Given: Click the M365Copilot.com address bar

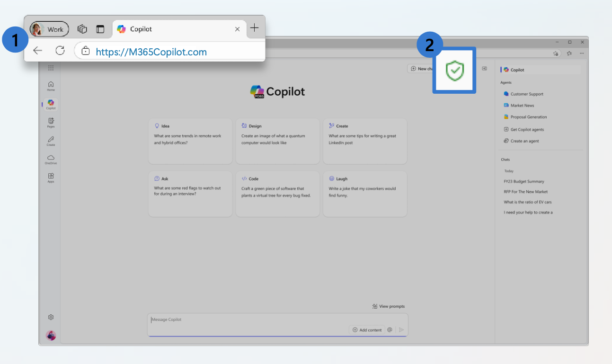Looking at the screenshot, I should (x=151, y=52).
